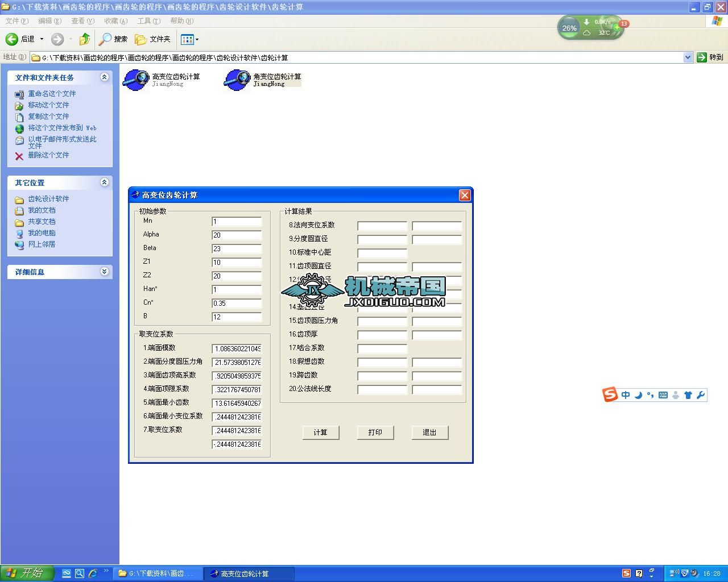Open 我的电脑 in other places
This screenshot has height=582, width=728.
click(x=42, y=233)
